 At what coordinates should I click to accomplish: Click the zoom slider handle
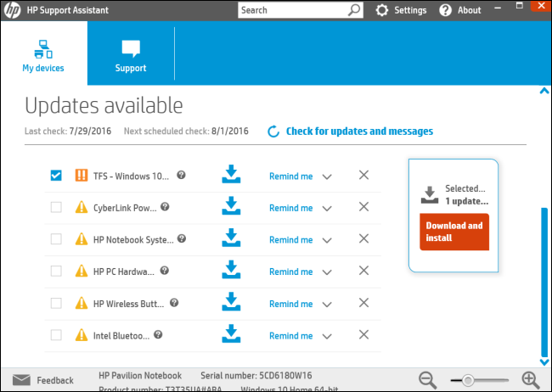tap(468, 380)
